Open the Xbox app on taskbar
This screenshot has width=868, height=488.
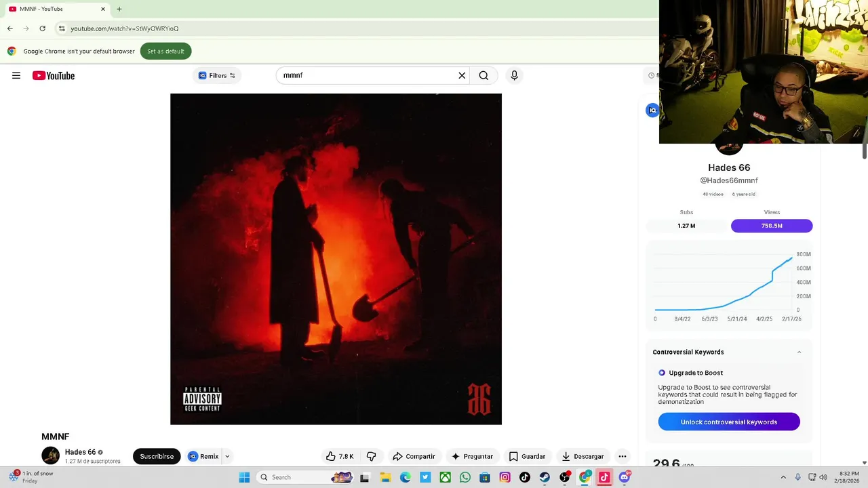point(445,477)
